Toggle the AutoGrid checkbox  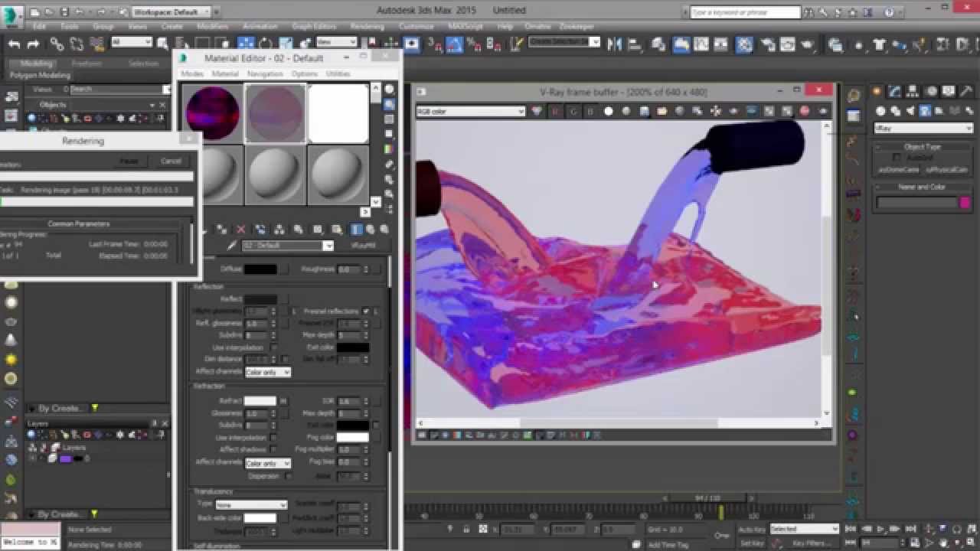[897, 158]
